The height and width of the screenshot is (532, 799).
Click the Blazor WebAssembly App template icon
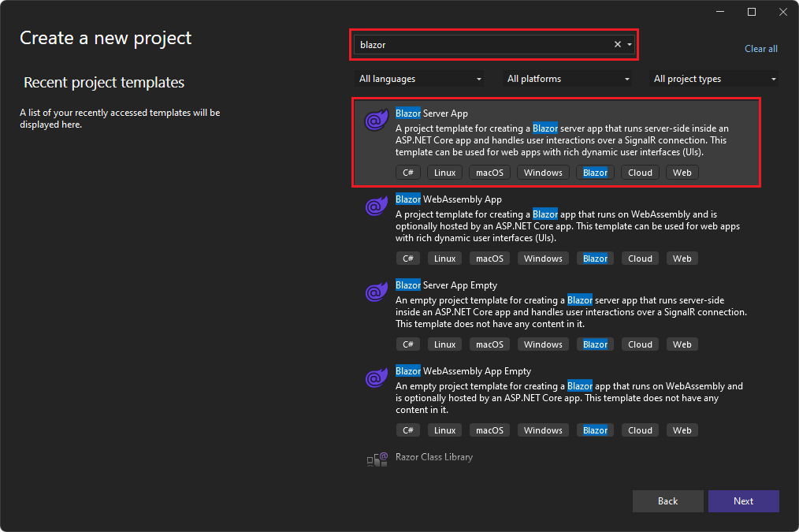tap(375, 207)
